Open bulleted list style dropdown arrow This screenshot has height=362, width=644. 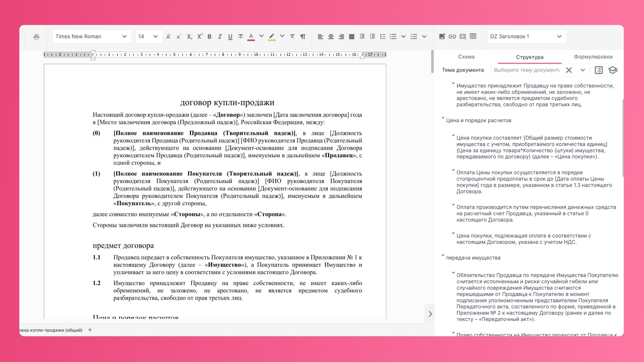[403, 37]
